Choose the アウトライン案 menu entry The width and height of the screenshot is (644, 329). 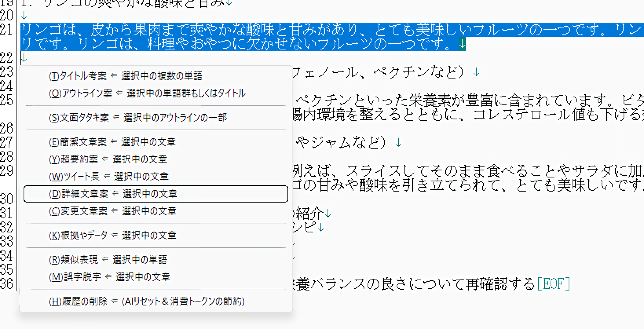[x=147, y=93]
